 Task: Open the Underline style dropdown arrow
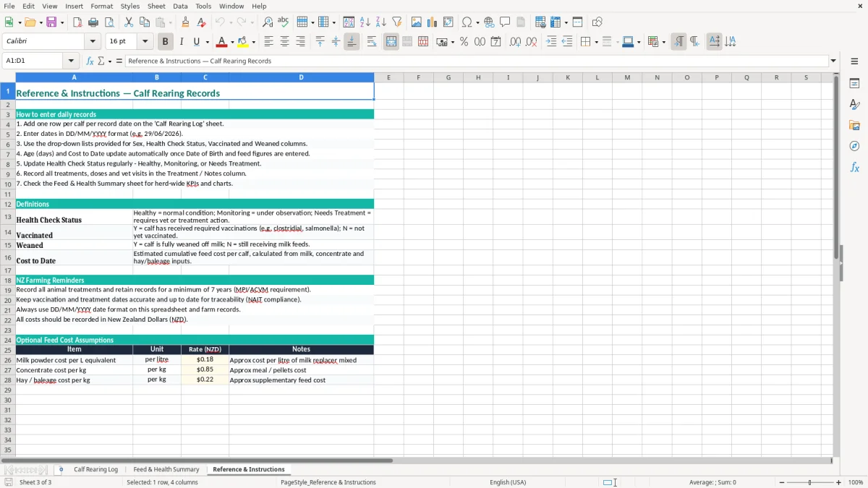click(207, 42)
